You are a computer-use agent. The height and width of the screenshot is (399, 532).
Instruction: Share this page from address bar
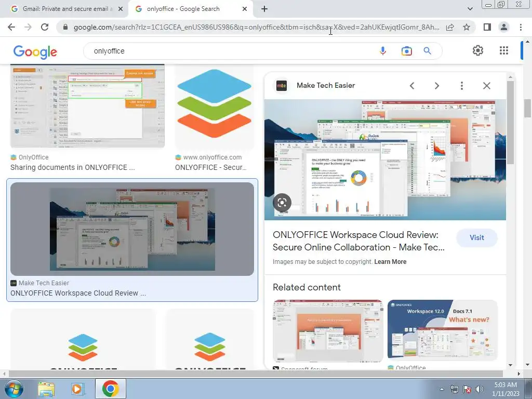tap(450, 27)
